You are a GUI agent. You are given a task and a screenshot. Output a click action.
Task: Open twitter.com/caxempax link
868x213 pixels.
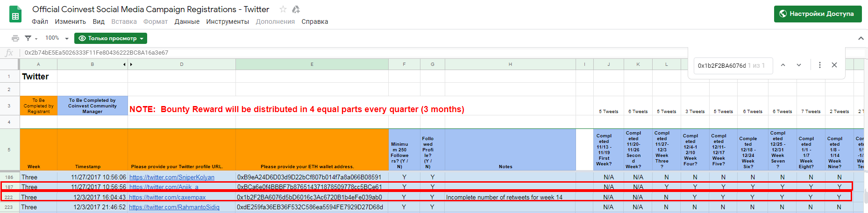pyautogui.click(x=167, y=197)
